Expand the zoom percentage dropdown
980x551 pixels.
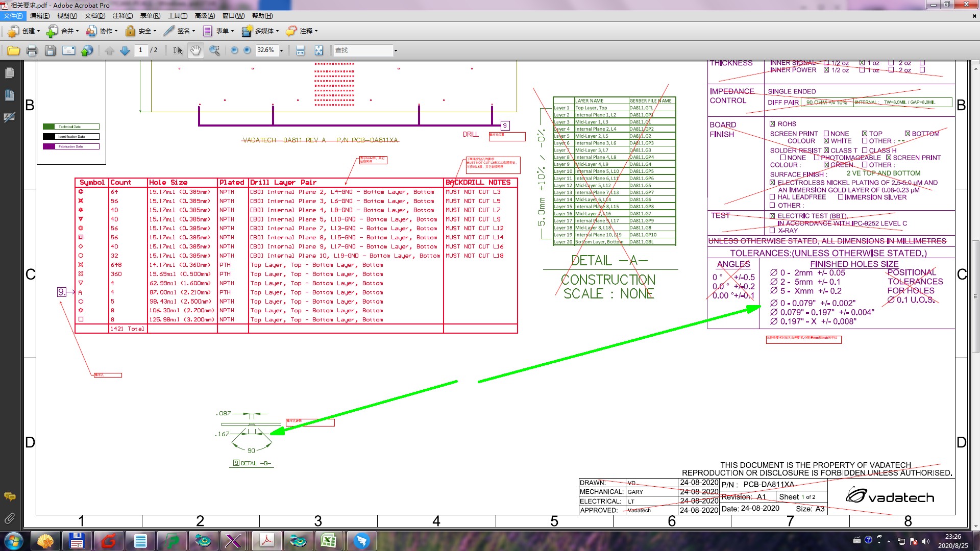281,51
